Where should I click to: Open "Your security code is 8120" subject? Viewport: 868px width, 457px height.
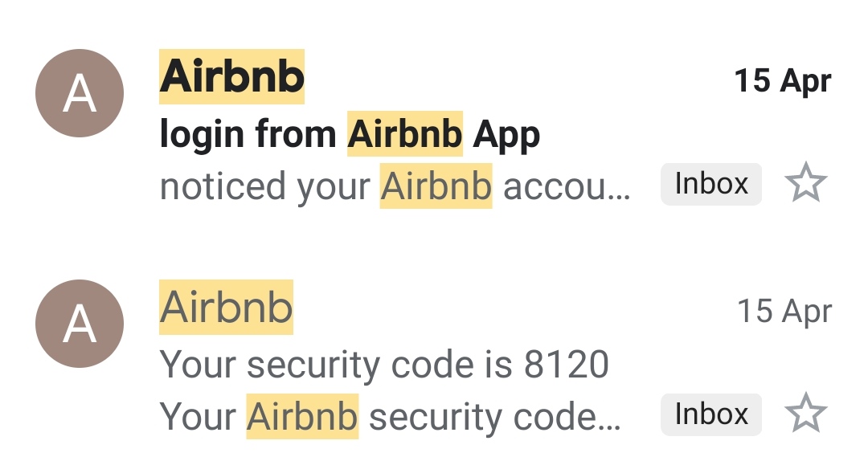click(384, 365)
